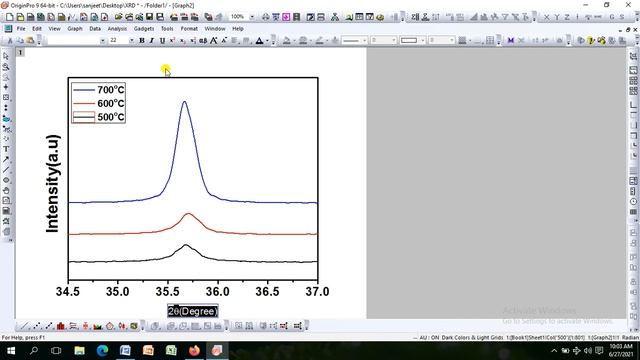Open File Explorer from the taskbar

pyautogui.click(x=79, y=351)
